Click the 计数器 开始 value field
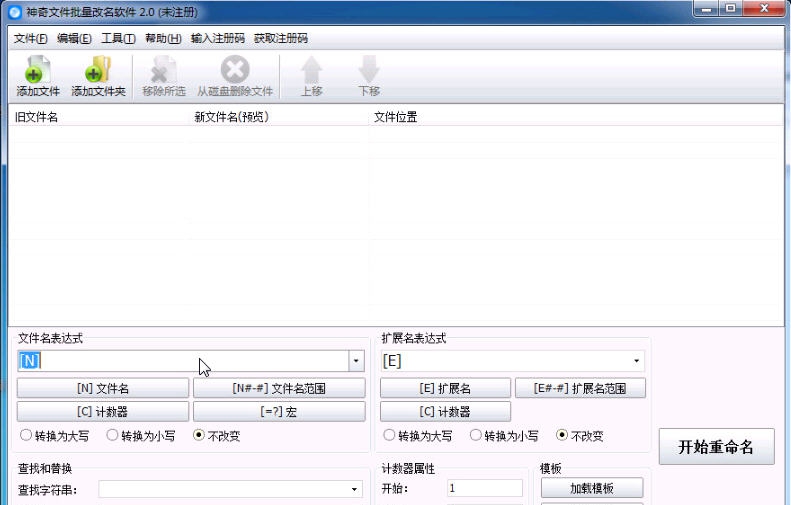 [x=484, y=488]
